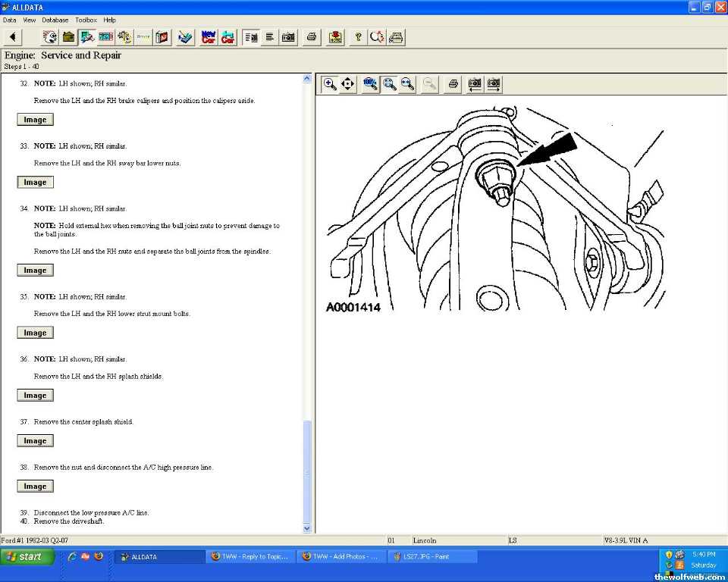Click the question mark help icon
This screenshot has width=728, height=582.
(x=359, y=37)
